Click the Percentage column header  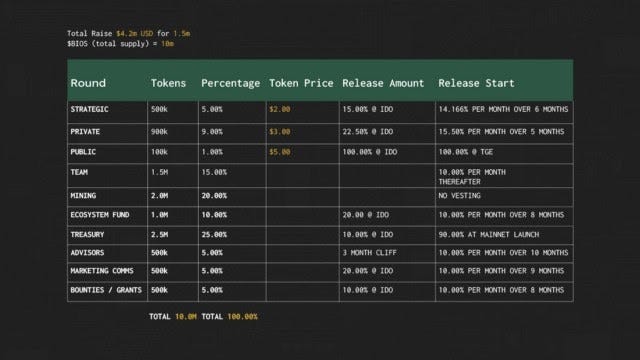pos(230,84)
